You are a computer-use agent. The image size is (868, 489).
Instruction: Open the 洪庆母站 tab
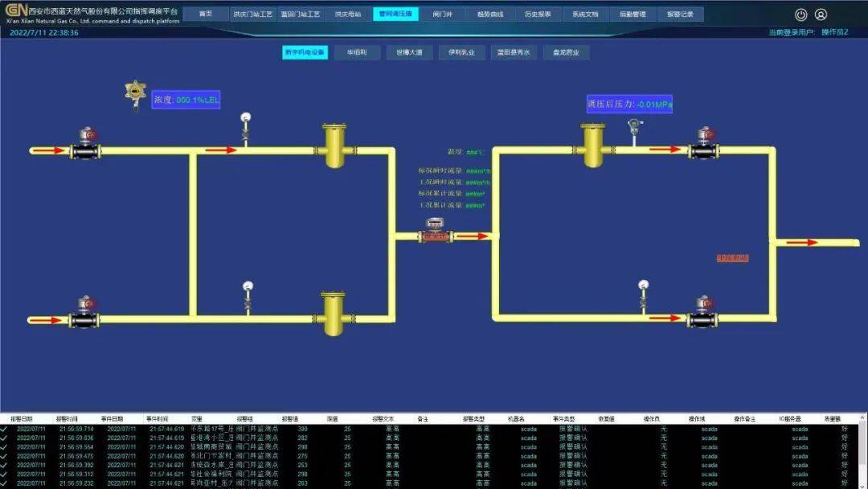tap(348, 14)
